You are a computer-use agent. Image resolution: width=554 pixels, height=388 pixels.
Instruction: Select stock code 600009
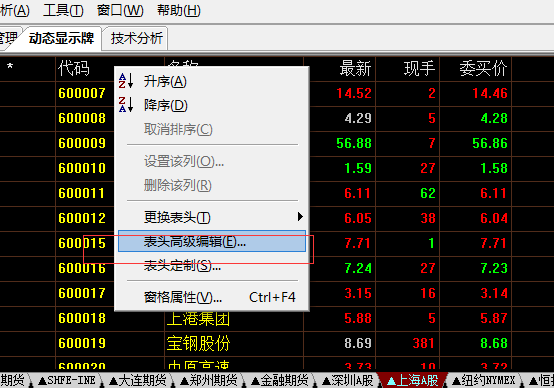pyautogui.click(x=82, y=143)
